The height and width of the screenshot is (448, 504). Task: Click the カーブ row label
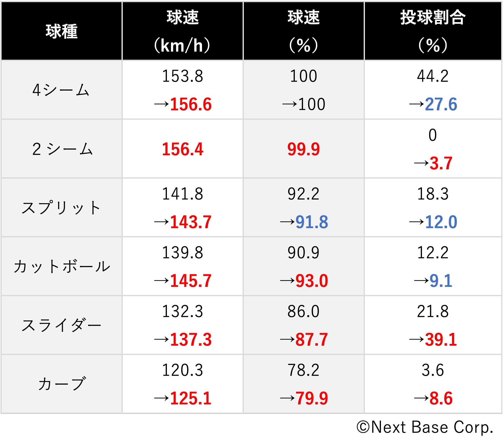click(62, 384)
